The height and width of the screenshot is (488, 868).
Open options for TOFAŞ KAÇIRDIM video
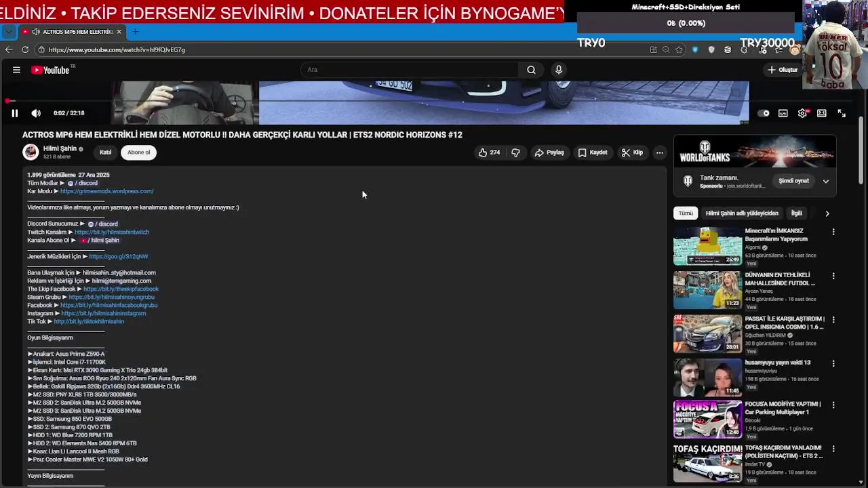coord(833,449)
